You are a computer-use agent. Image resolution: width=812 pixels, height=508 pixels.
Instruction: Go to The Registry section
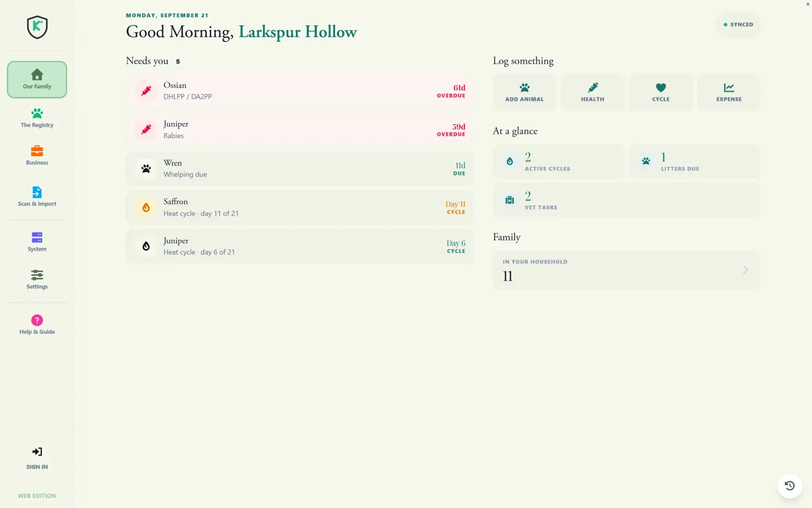(x=37, y=118)
